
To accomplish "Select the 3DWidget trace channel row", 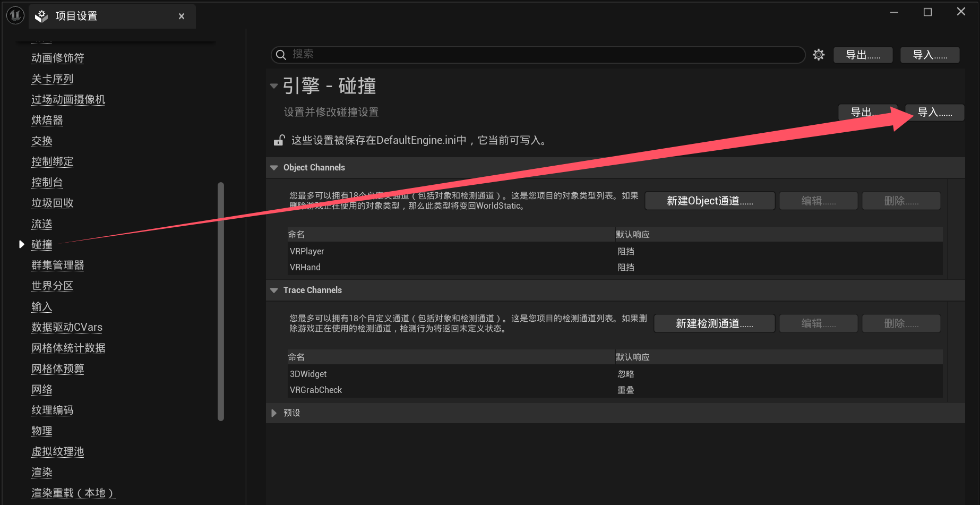I will point(615,374).
